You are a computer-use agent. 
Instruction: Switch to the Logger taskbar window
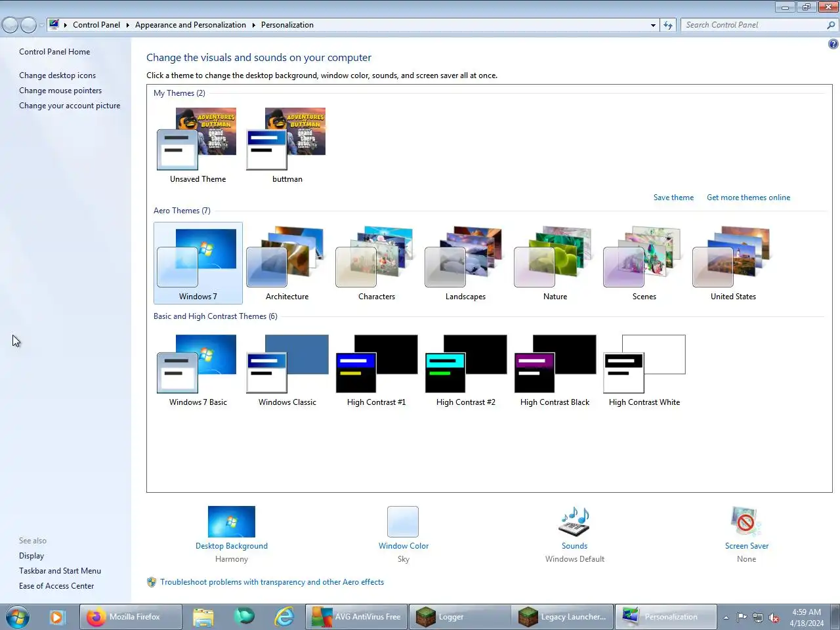coord(459,617)
